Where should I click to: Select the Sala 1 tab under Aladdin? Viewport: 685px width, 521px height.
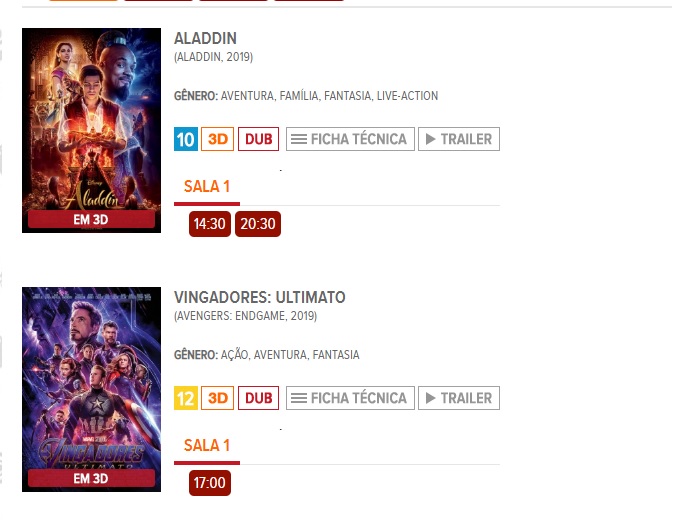207,189
